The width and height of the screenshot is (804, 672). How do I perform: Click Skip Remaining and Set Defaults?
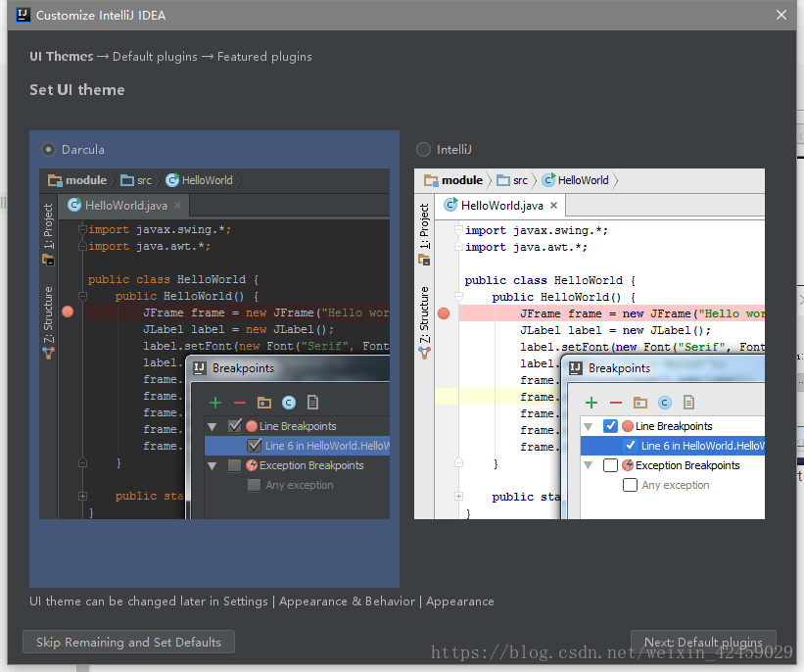(128, 642)
